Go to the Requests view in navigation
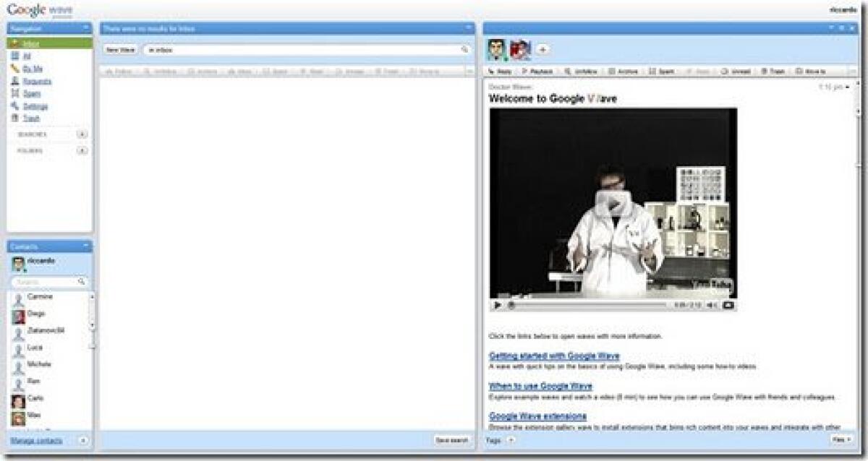 click(35, 81)
